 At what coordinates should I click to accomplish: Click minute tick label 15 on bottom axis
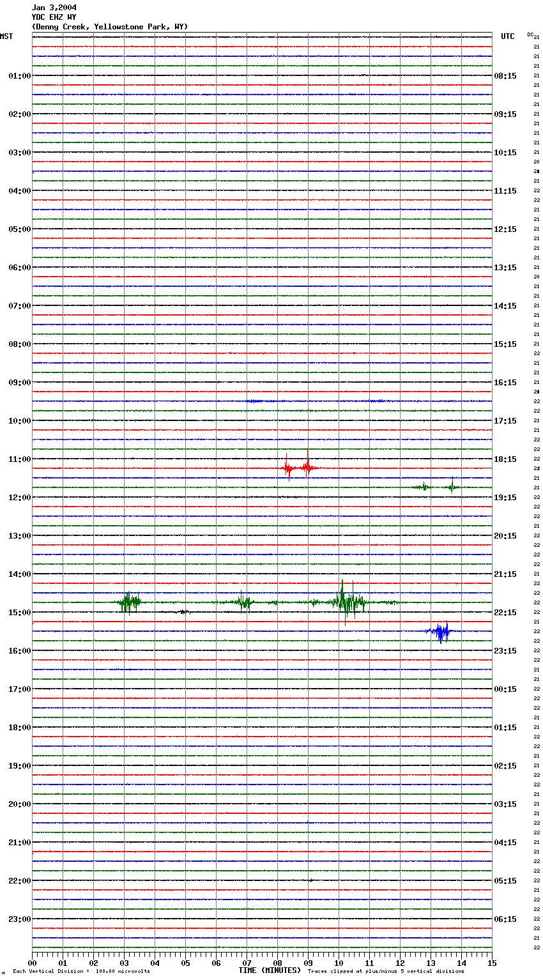coord(492,963)
